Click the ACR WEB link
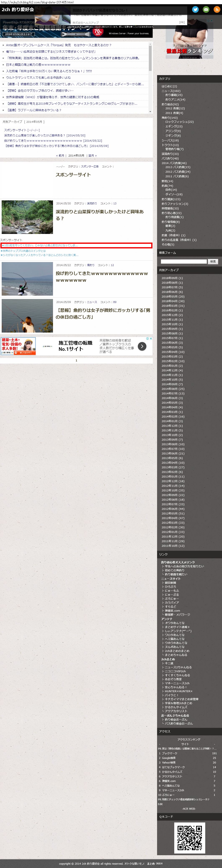The image size is (222, 868). [x=189, y=809]
